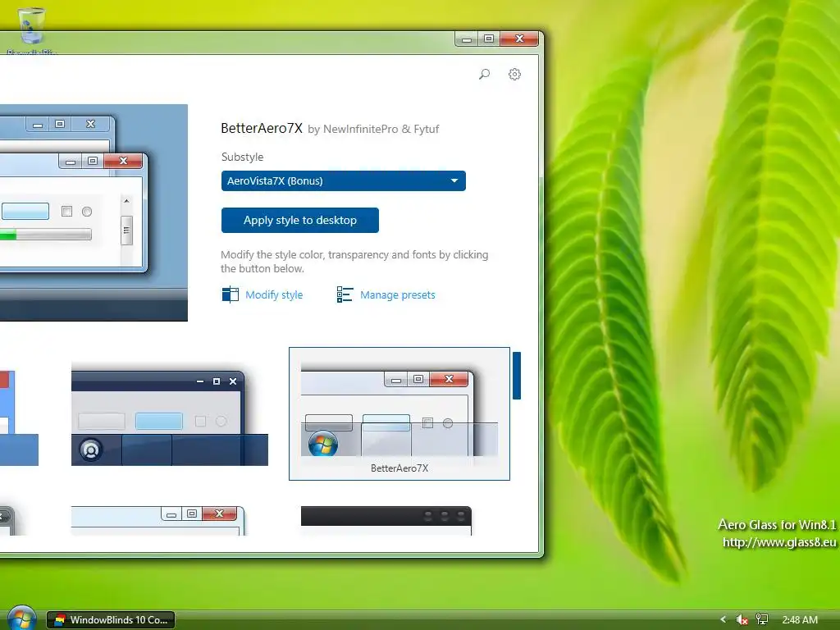Select the black titlebar style thumbnail
Image resolution: width=840 pixels, height=630 pixels.
(x=386, y=520)
